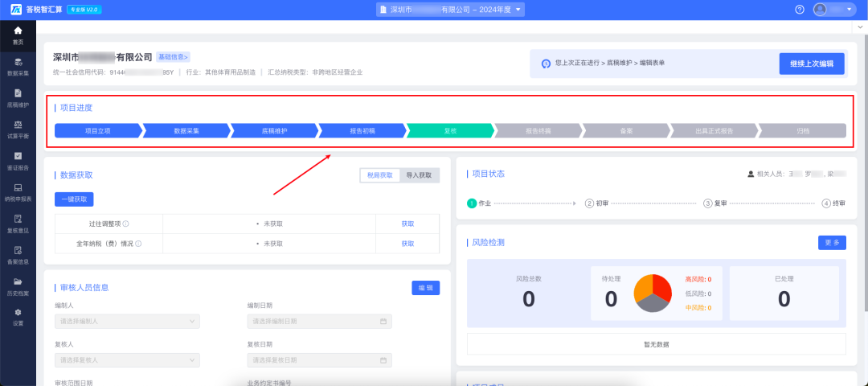Viewport: 868px width, 386px height.
Task: Click calendar icon in 编制日期 field
Action: coord(383,321)
